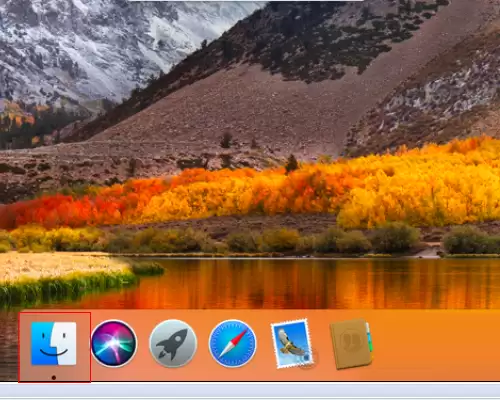Image resolution: width=500 pixels, height=400 pixels.
Task: Open Finder from the dock
Action: point(54,343)
